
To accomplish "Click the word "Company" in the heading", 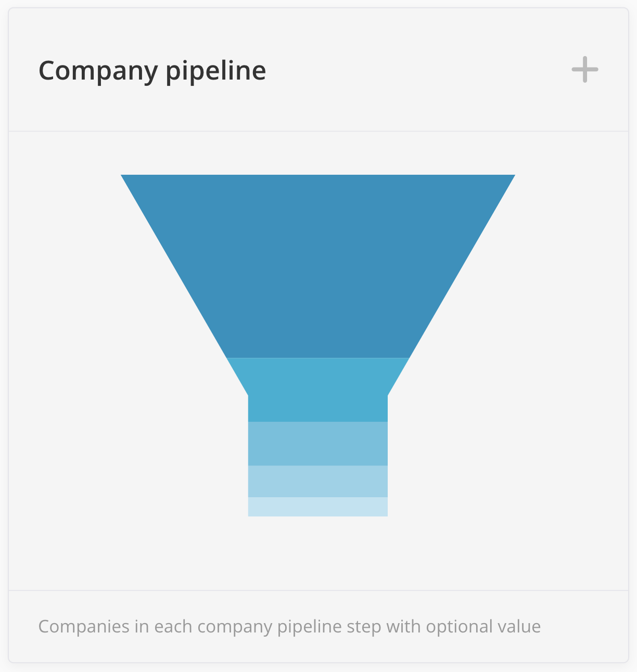I will click(97, 71).
